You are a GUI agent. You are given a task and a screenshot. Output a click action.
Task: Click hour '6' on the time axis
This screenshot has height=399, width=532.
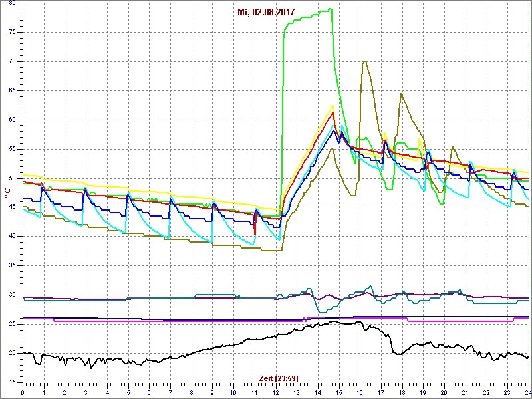click(x=149, y=392)
